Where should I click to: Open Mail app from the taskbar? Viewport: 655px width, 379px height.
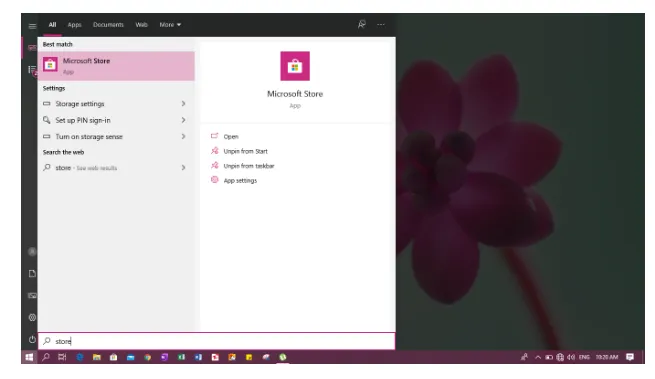tap(130, 357)
